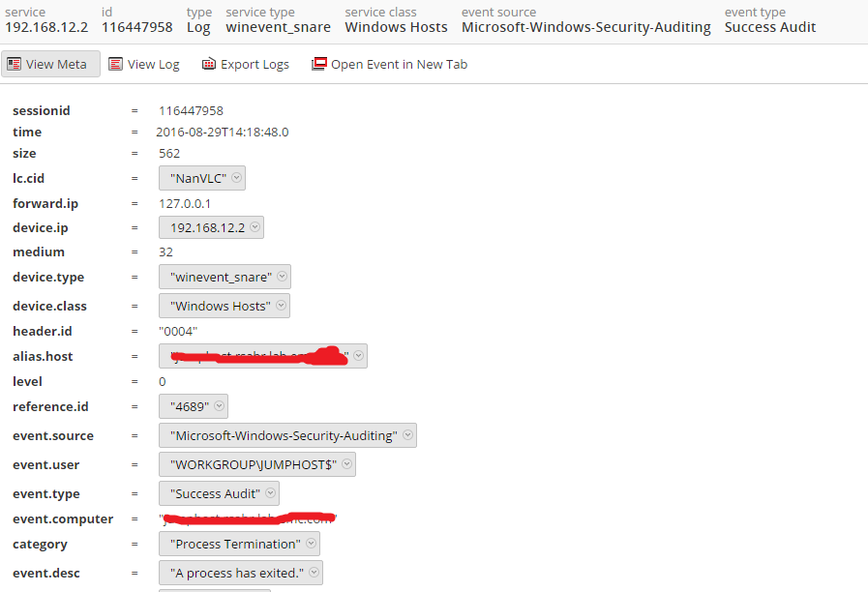This screenshot has width=868, height=592.
Task: Click the level value 0
Action: coord(163,382)
